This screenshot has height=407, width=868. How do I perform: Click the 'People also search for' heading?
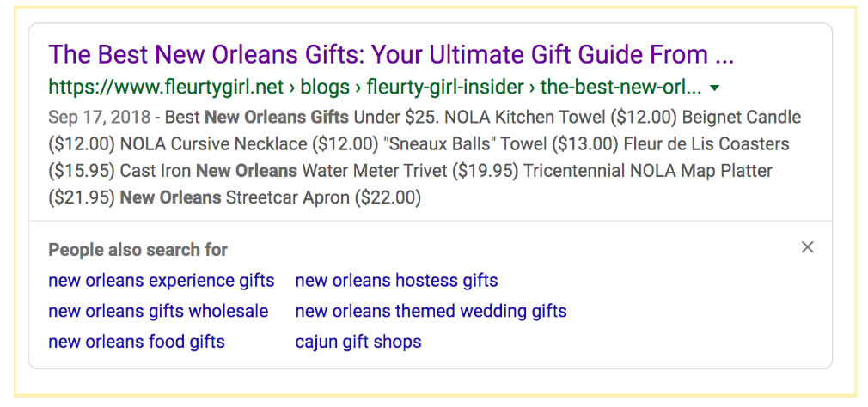click(138, 250)
